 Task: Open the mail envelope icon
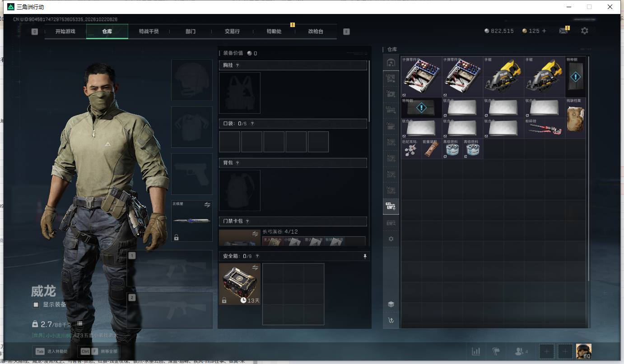tap(563, 31)
